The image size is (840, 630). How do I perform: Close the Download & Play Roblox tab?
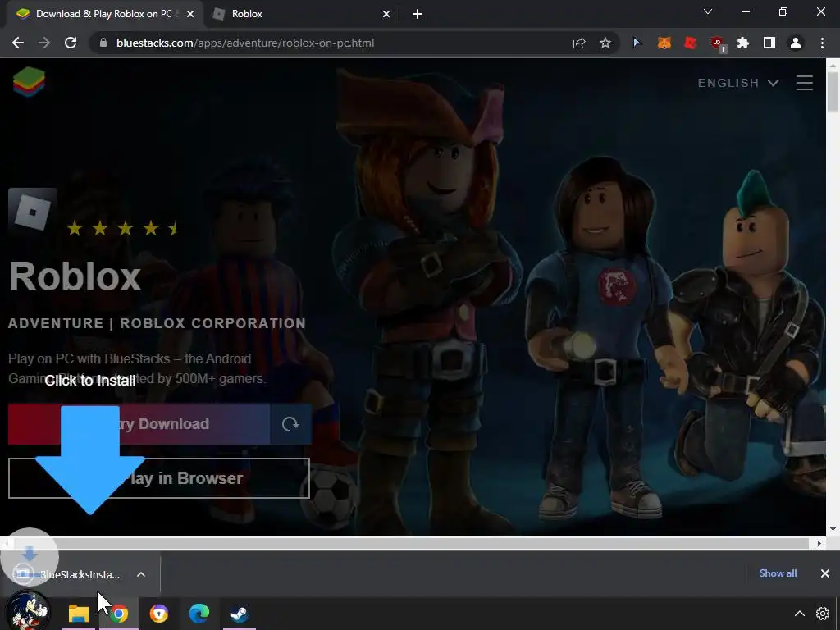[190, 14]
